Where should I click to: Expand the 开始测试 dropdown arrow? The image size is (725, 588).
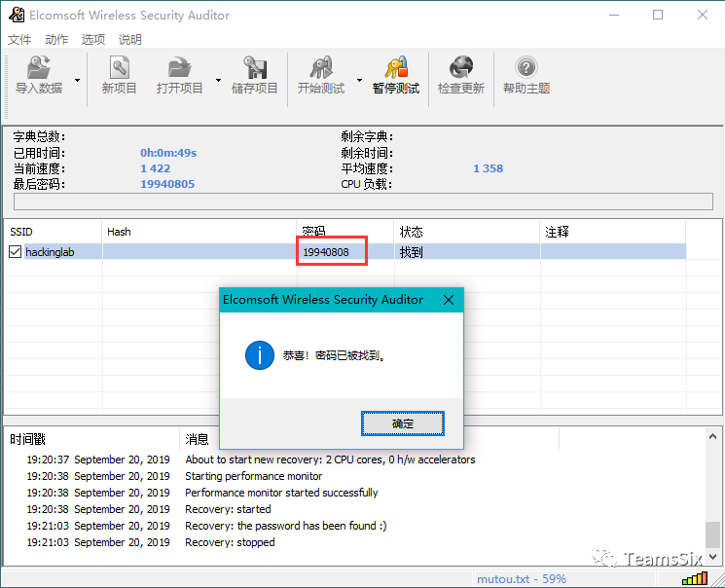coord(359,80)
